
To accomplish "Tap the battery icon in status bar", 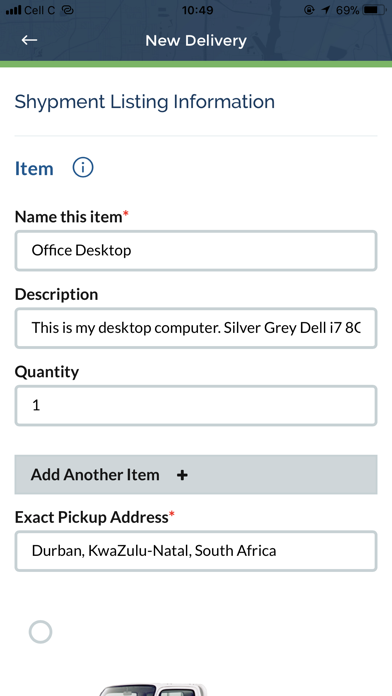I will point(374,10).
